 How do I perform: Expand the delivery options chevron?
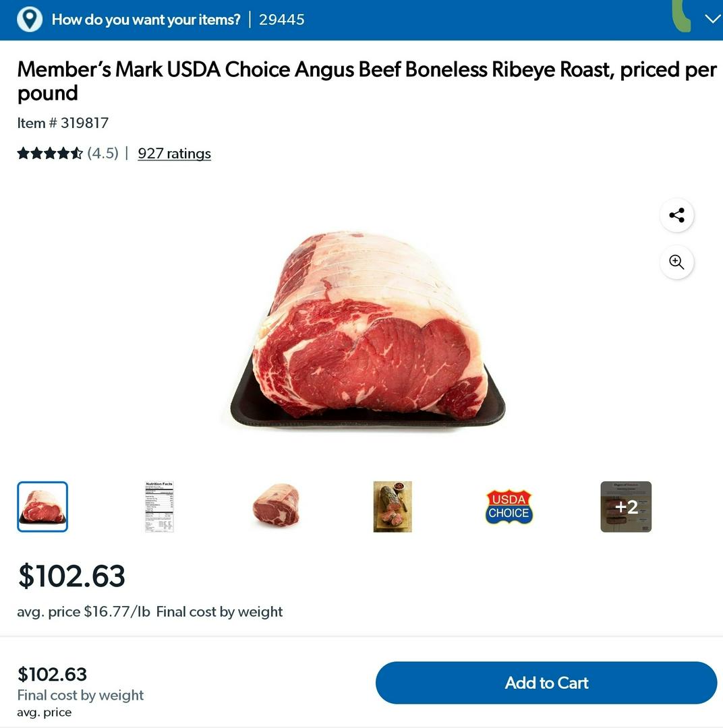[712, 19]
